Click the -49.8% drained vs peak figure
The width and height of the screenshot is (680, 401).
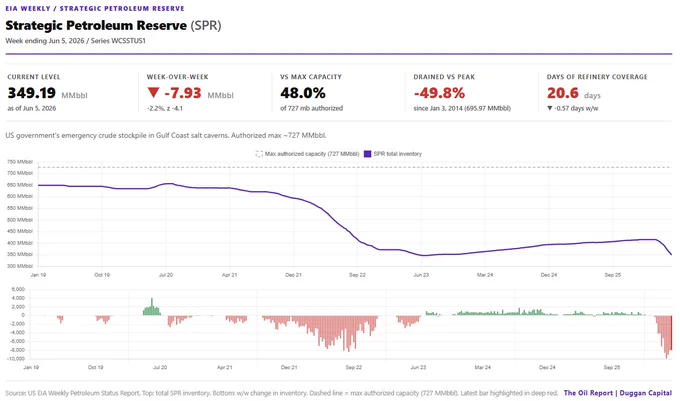[439, 93]
